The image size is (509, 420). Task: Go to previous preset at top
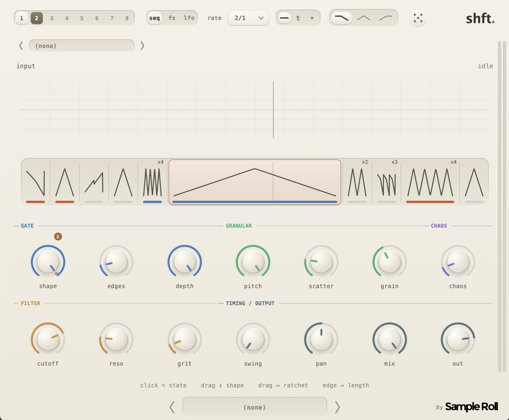click(x=21, y=46)
